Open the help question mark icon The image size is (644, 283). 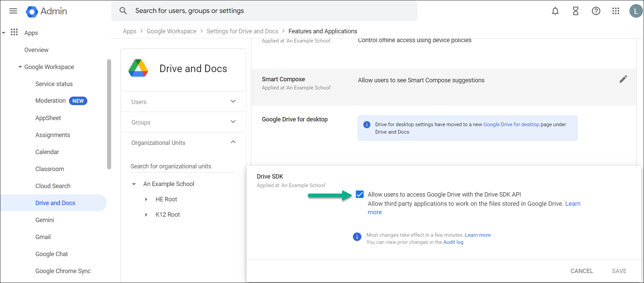pyautogui.click(x=596, y=11)
